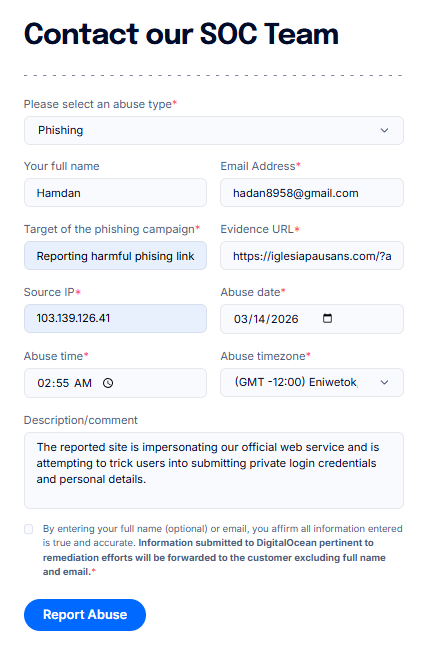
Task: Select the AM segment in Abuse time
Action: [x=83, y=383]
